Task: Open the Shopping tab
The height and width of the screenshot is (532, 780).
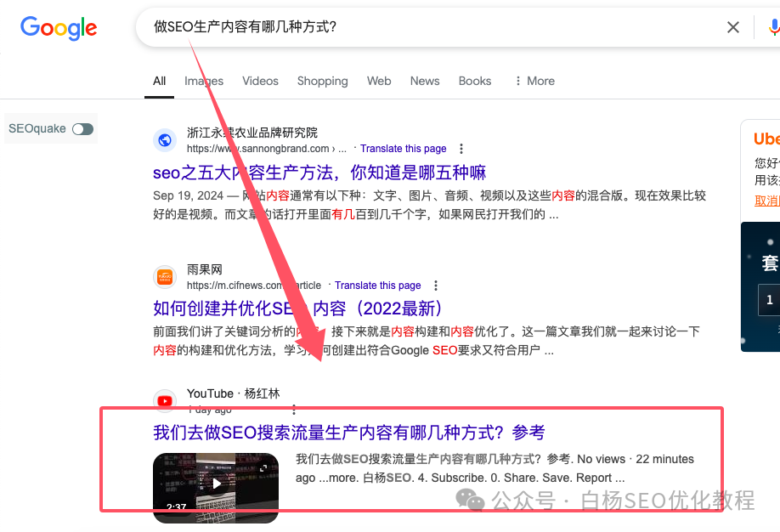Action: (x=322, y=81)
